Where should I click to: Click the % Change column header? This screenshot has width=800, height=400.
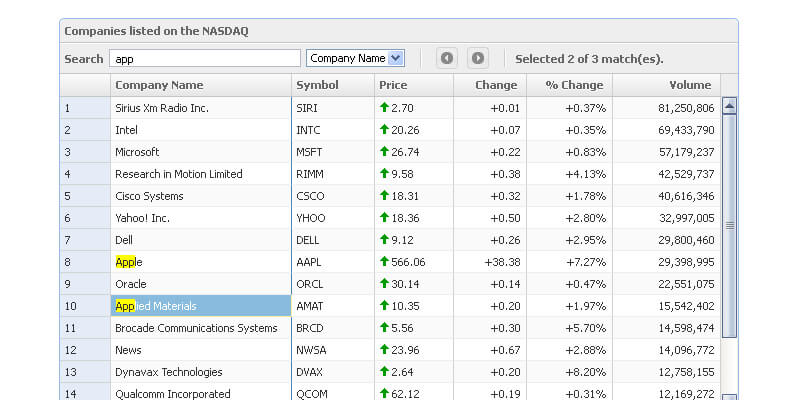tap(569, 85)
